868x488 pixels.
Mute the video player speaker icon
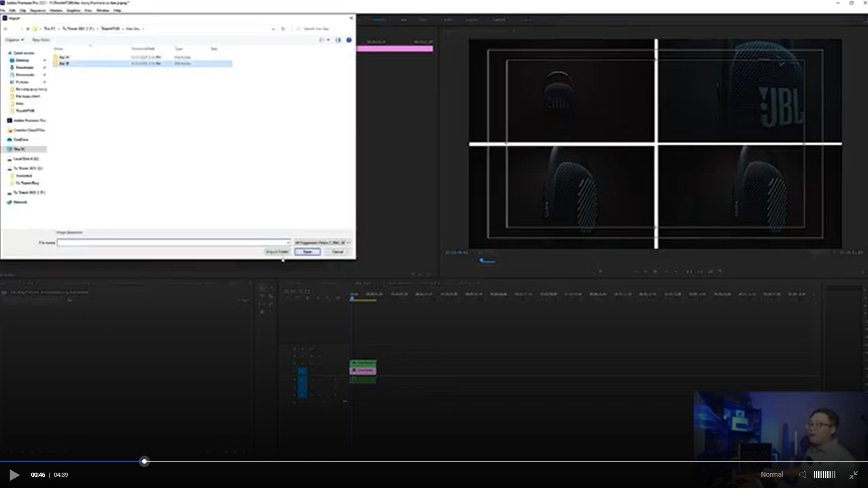tap(802, 474)
